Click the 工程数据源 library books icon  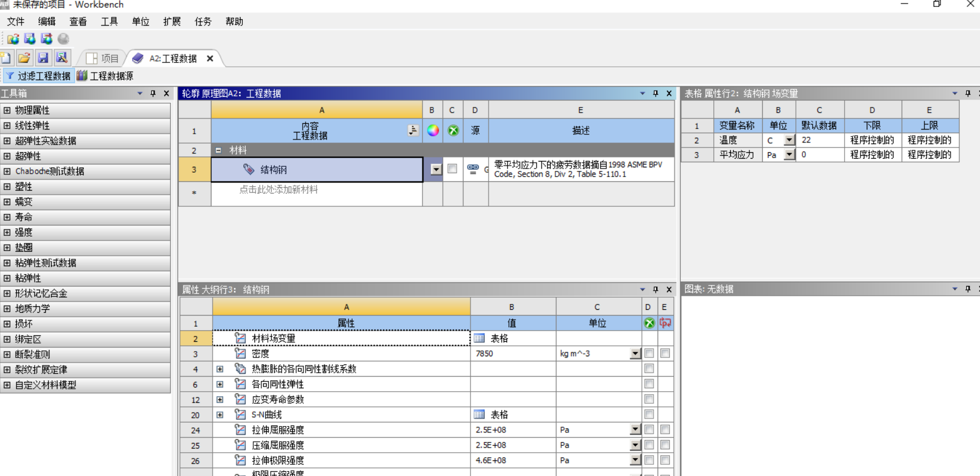coord(82,76)
